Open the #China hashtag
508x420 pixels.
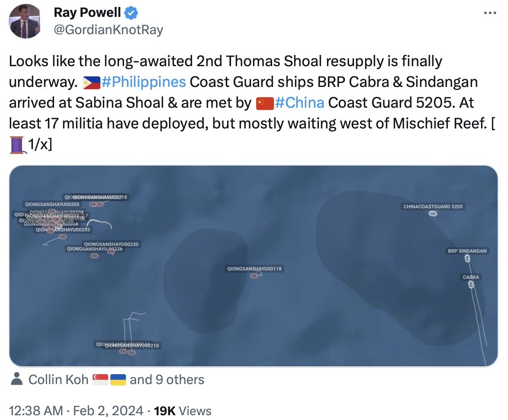(x=299, y=103)
